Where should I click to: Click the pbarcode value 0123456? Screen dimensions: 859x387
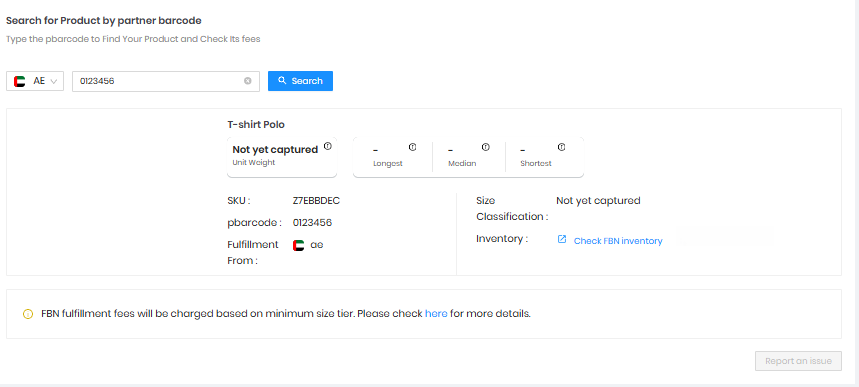312,223
